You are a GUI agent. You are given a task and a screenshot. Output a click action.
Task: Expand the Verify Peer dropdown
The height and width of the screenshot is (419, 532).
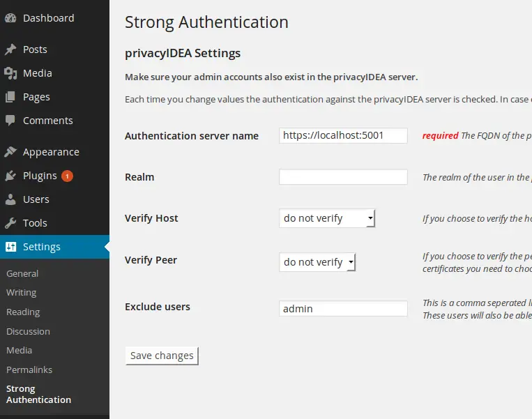pyautogui.click(x=317, y=262)
